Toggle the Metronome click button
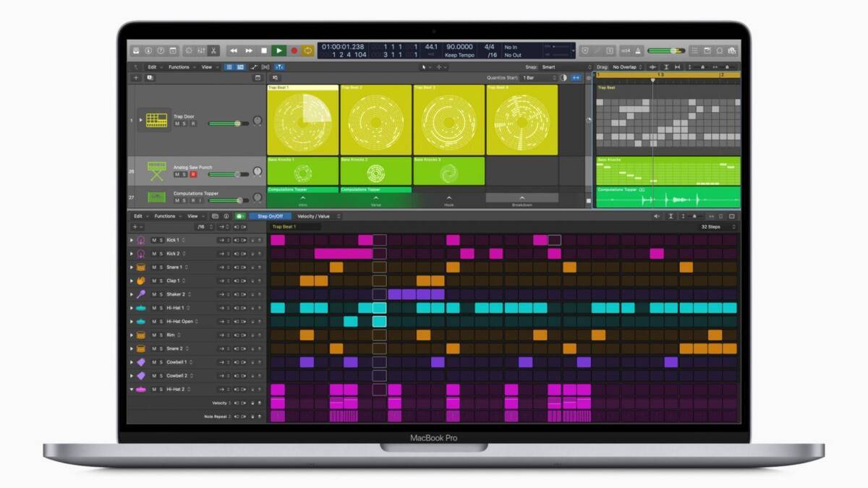 (x=638, y=51)
